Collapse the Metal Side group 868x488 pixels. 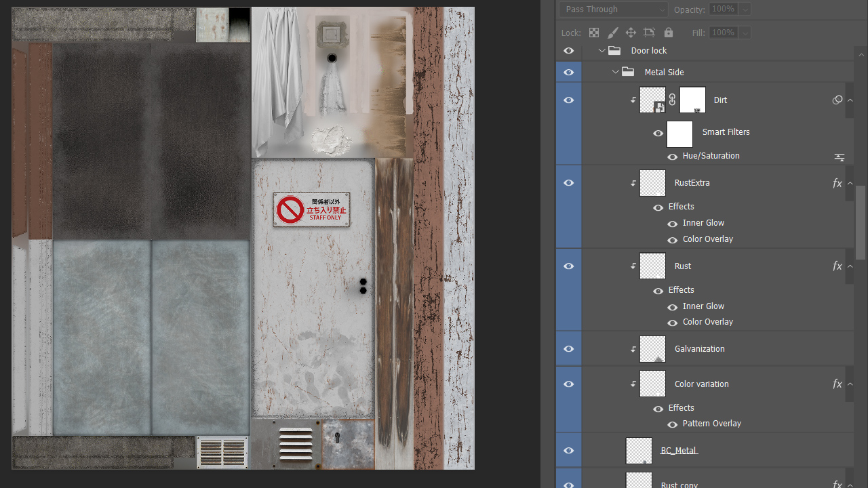[x=615, y=73]
